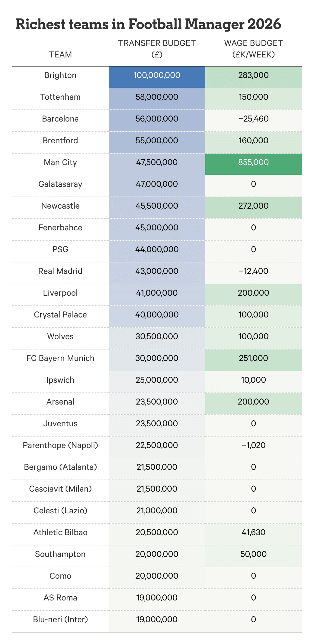Screen dimensions: 314x644
Task: Select the Brighton team name cell
Action: (x=60, y=75)
